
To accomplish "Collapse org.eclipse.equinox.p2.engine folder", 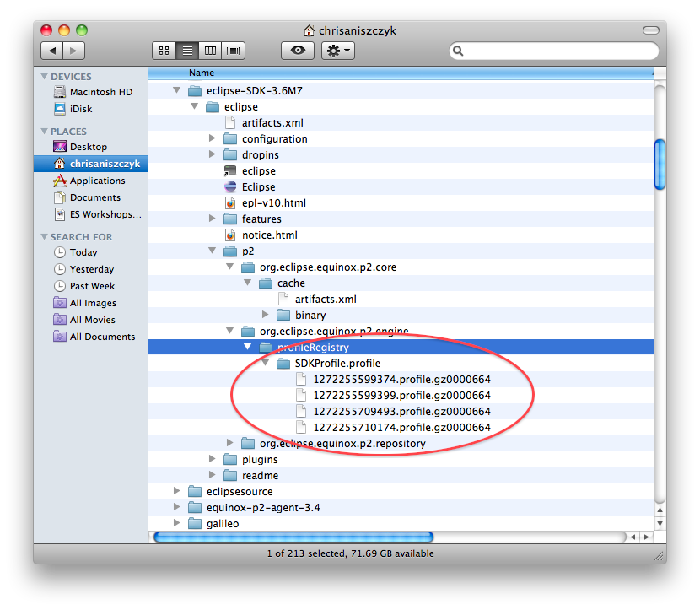I will 230,331.
